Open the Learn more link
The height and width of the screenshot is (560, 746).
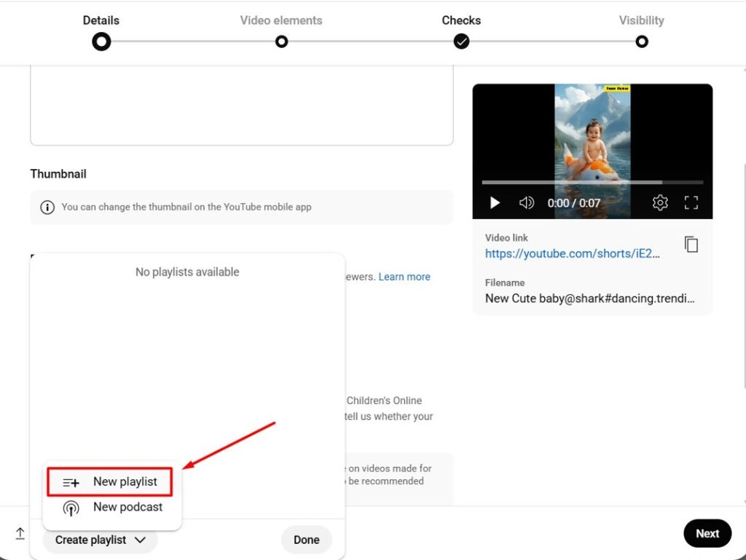404,277
